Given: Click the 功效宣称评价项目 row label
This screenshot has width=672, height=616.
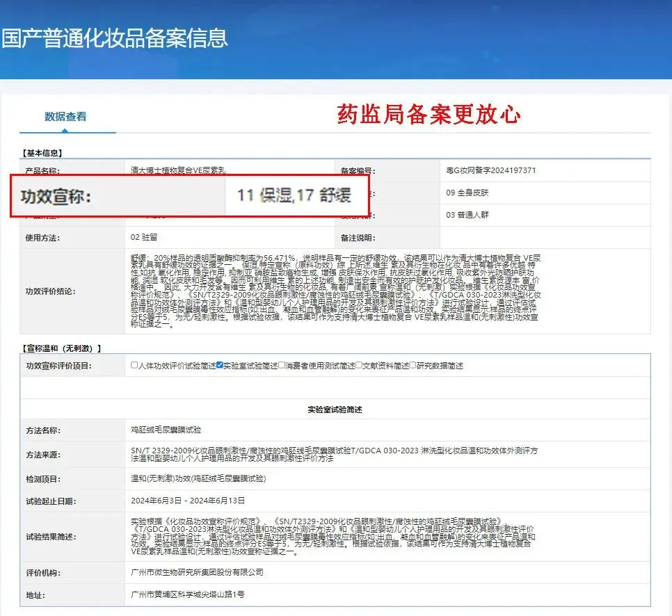Looking at the screenshot, I should [58, 366].
